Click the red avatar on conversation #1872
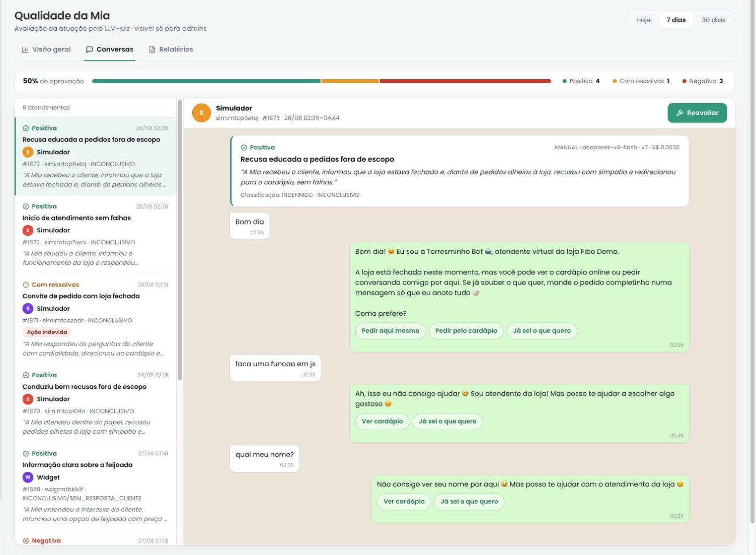756x555 pixels. click(x=28, y=230)
